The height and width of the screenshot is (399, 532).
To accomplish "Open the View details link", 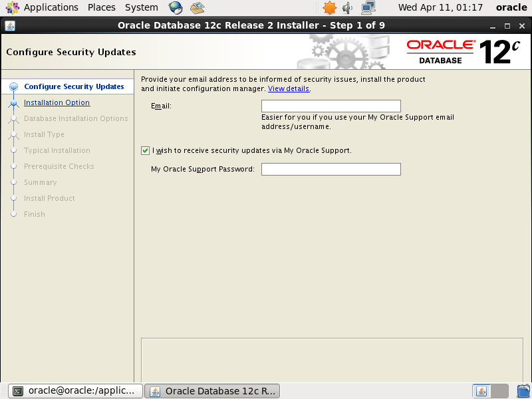I will (289, 88).
